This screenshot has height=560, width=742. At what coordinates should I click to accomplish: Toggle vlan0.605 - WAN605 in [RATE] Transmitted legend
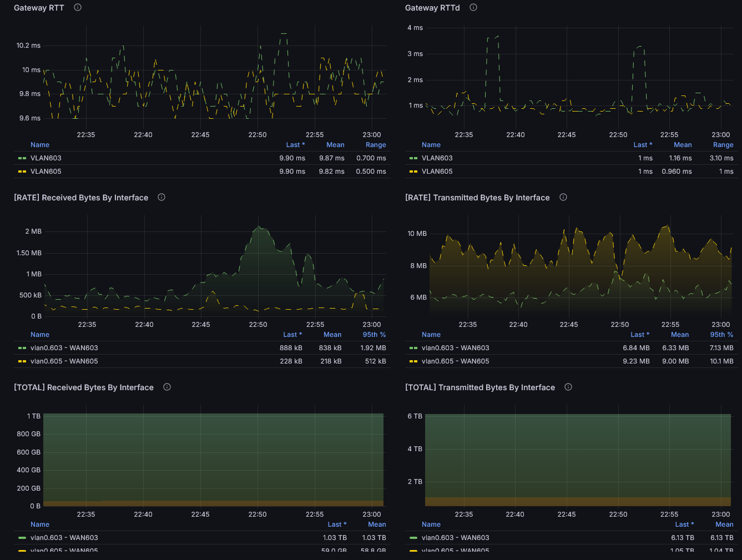pos(456,361)
